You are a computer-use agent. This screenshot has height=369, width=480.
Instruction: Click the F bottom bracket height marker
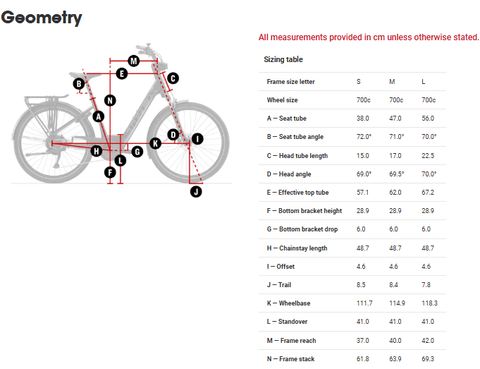click(110, 172)
